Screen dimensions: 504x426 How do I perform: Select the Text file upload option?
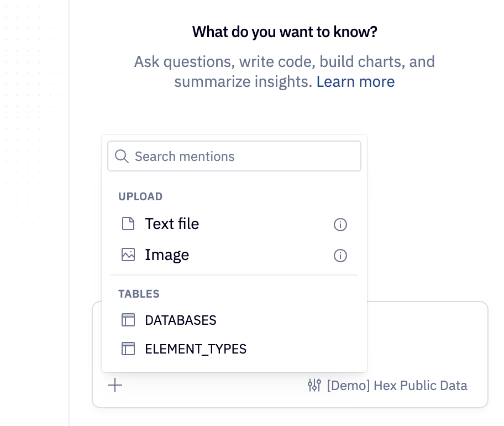171,224
